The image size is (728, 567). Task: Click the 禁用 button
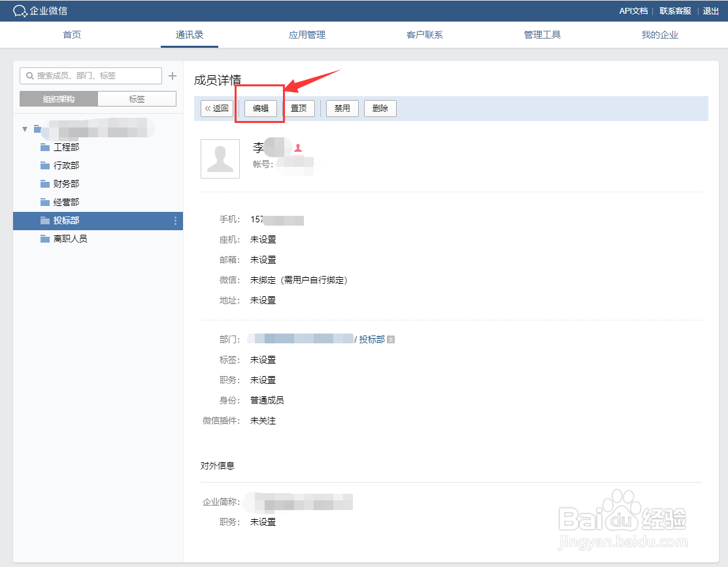341,109
